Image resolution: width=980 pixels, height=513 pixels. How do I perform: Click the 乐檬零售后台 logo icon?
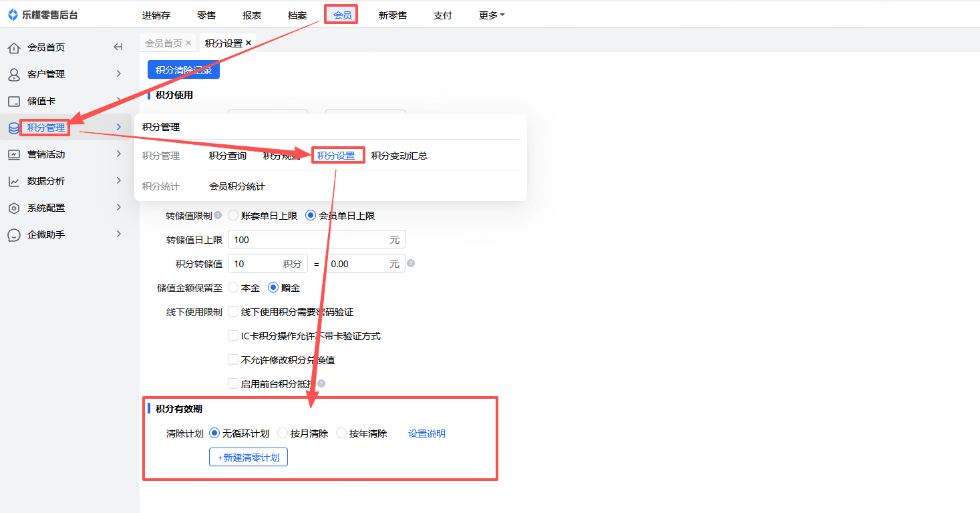pos(13,15)
